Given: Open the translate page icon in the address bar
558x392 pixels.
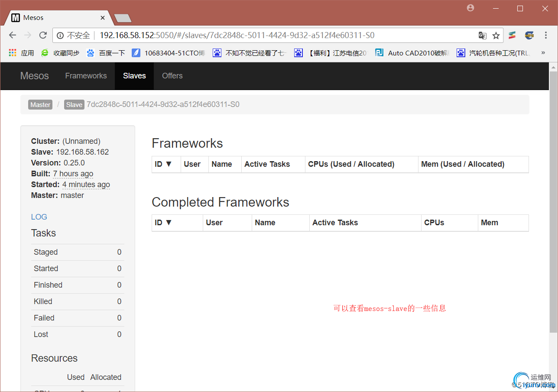Looking at the screenshot, I should tap(482, 36).
